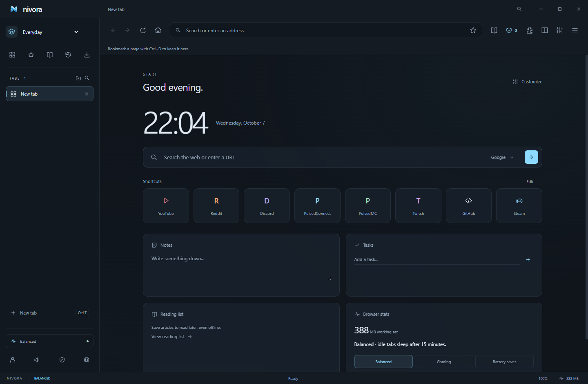
Task: Open sidebar reading list book icon
Action: [50, 55]
